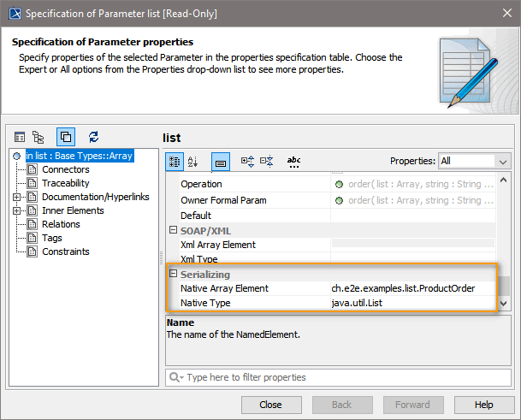Click the down arrow of the properties scrollbar

click(x=504, y=304)
